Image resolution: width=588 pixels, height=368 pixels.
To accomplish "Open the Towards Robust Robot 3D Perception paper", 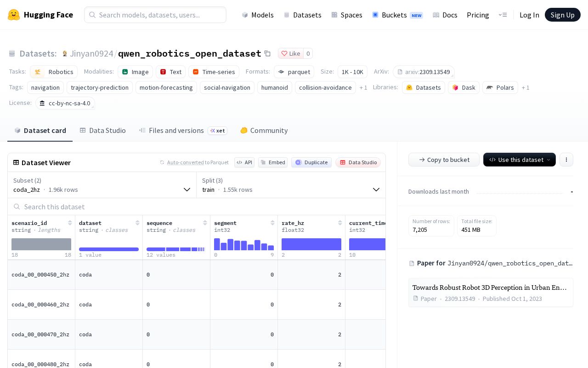I will [x=491, y=293].
